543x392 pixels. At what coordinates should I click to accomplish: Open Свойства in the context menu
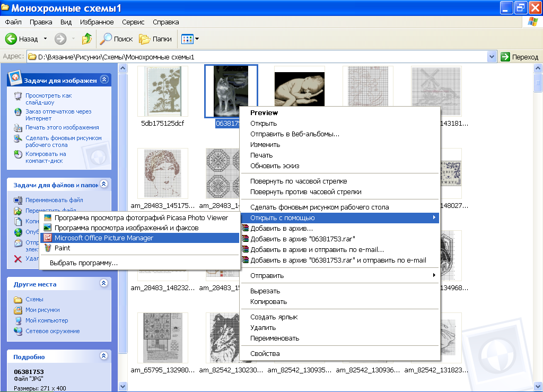(340, 354)
